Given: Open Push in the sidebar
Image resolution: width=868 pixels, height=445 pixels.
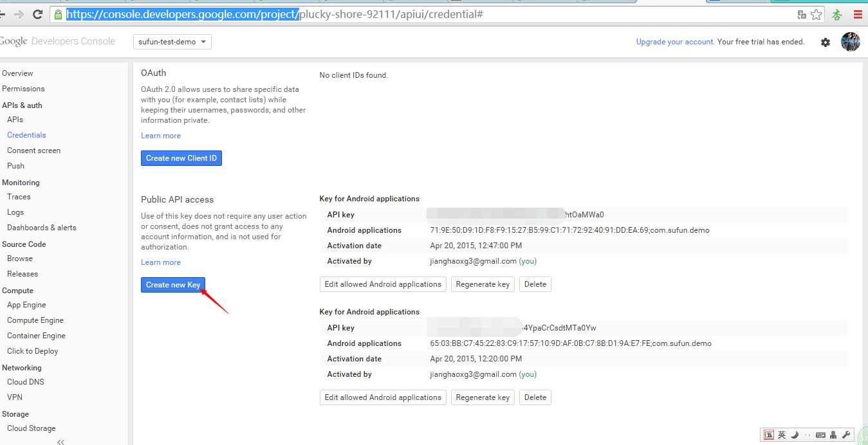Looking at the screenshot, I should click(x=15, y=166).
